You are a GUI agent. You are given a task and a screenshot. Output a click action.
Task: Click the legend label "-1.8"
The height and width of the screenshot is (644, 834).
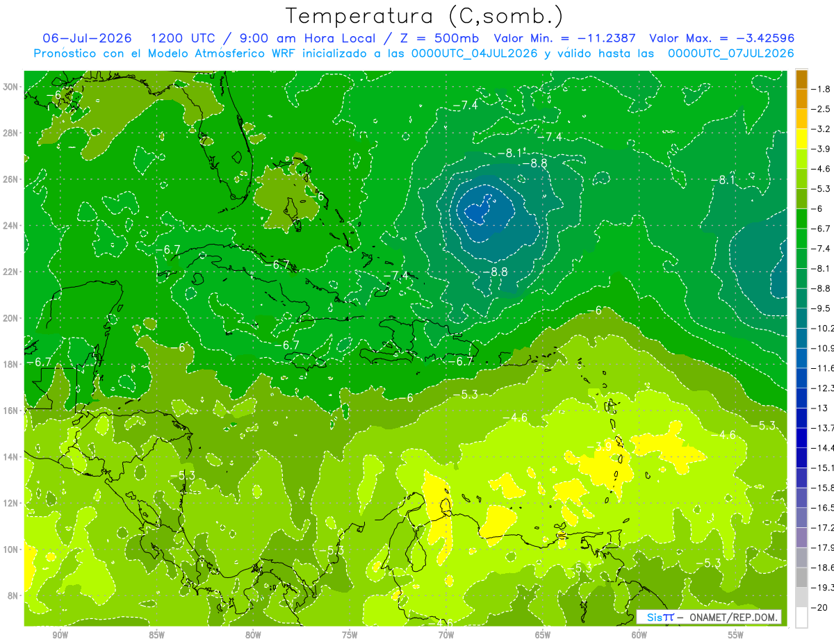click(x=821, y=89)
